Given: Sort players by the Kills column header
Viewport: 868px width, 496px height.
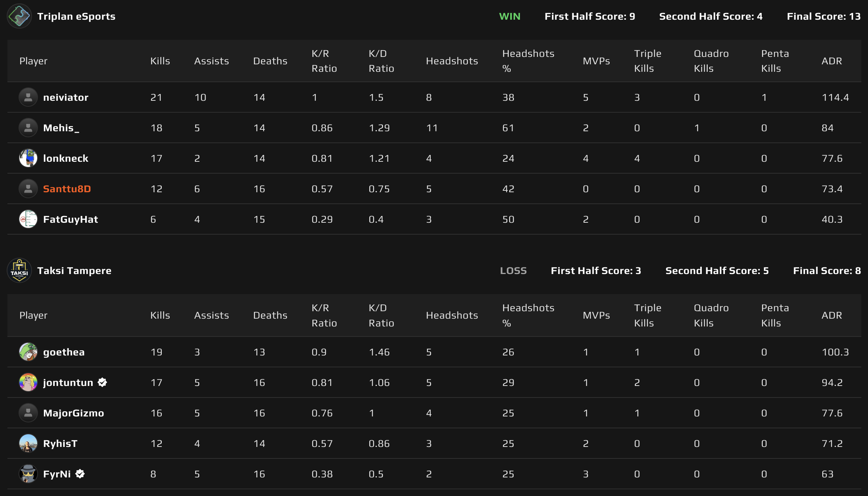Looking at the screenshot, I should click(x=160, y=61).
